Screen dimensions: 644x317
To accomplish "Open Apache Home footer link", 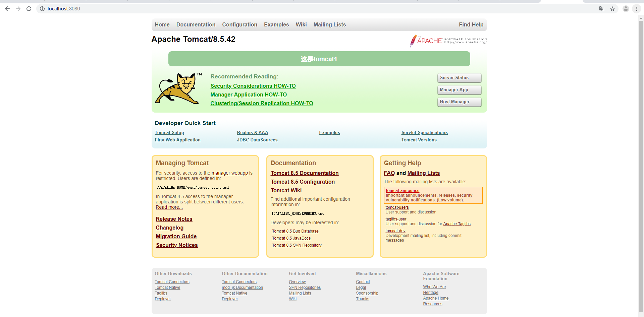I will tap(436, 299).
